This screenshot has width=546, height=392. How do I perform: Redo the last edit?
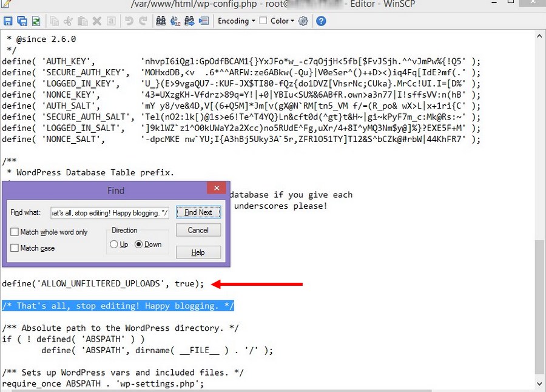(x=144, y=21)
